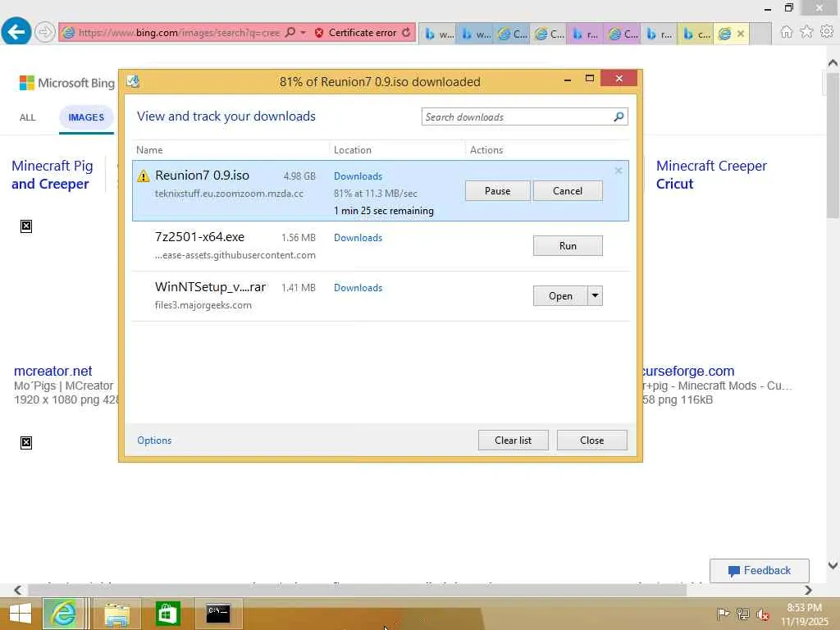
Task: Click the warning icon beside Reunion7 0.9.iso
Action: (x=143, y=176)
